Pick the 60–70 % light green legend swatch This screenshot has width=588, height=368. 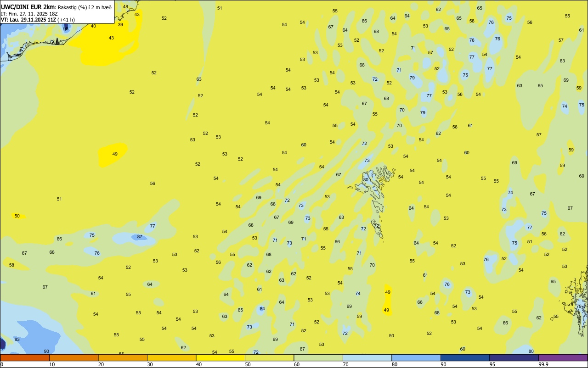pyautogui.click(x=318, y=357)
